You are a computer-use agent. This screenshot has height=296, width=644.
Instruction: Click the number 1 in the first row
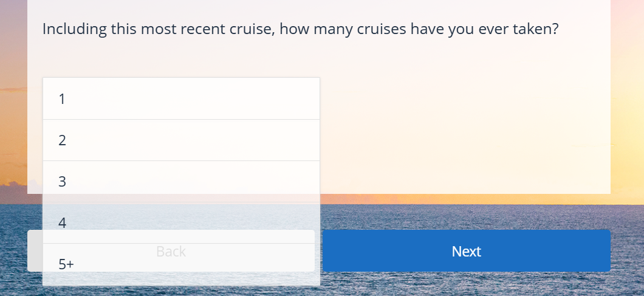[x=62, y=99]
